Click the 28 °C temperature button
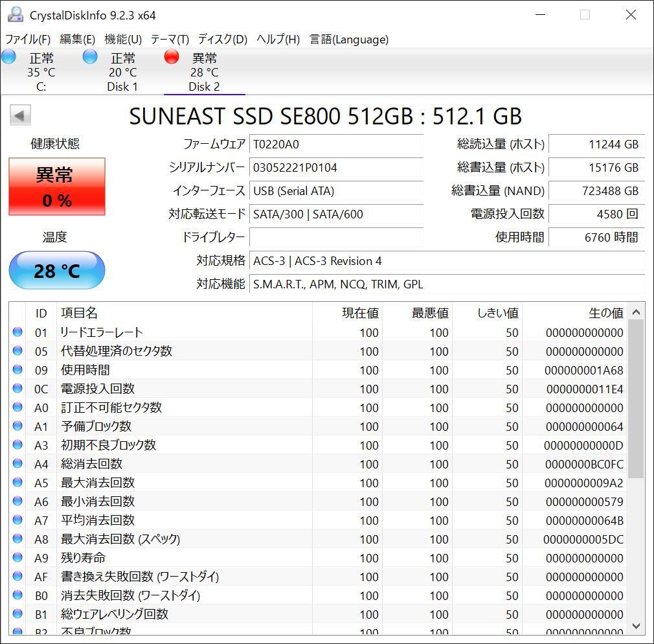The image size is (654, 644). (x=57, y=270)
